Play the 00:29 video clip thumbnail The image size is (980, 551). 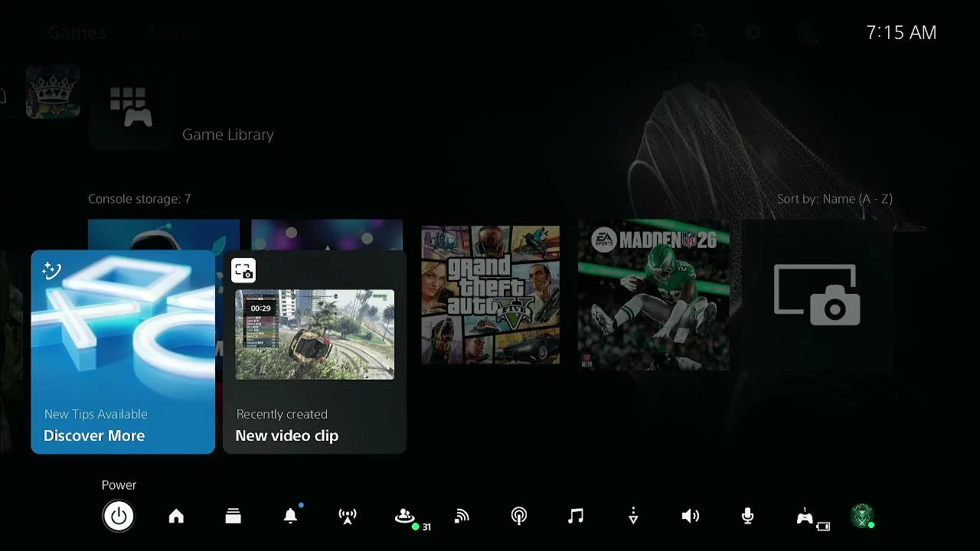[x=315, y=334]
